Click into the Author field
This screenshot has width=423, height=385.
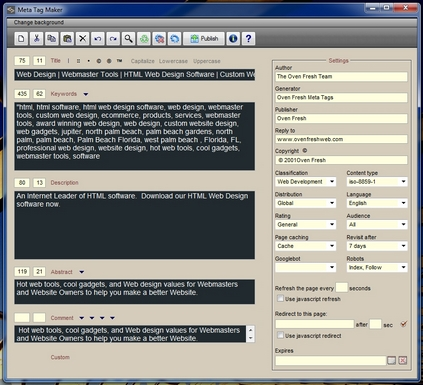coord(341,76)
